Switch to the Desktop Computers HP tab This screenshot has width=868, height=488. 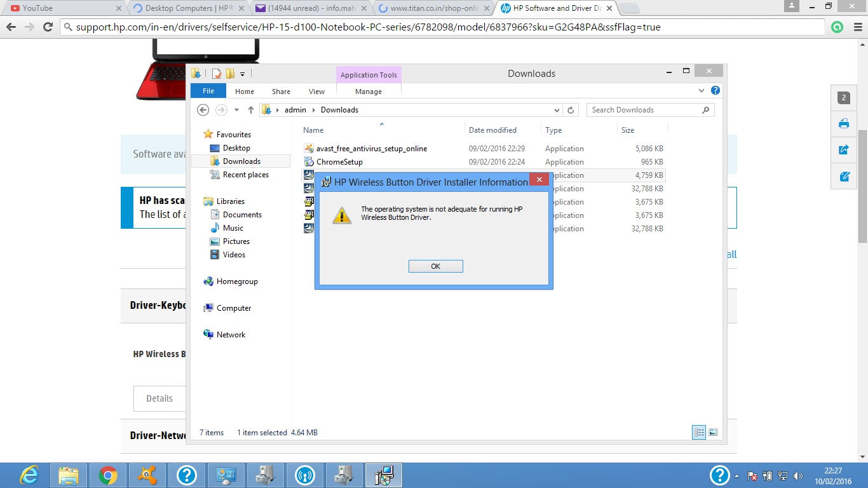(x=187, y=8)
